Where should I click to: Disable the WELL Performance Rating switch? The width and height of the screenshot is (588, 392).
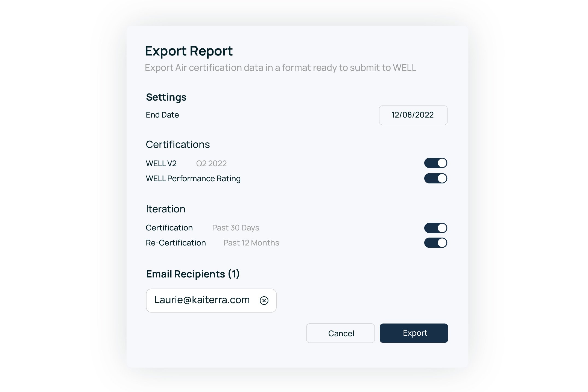[435, 179]
